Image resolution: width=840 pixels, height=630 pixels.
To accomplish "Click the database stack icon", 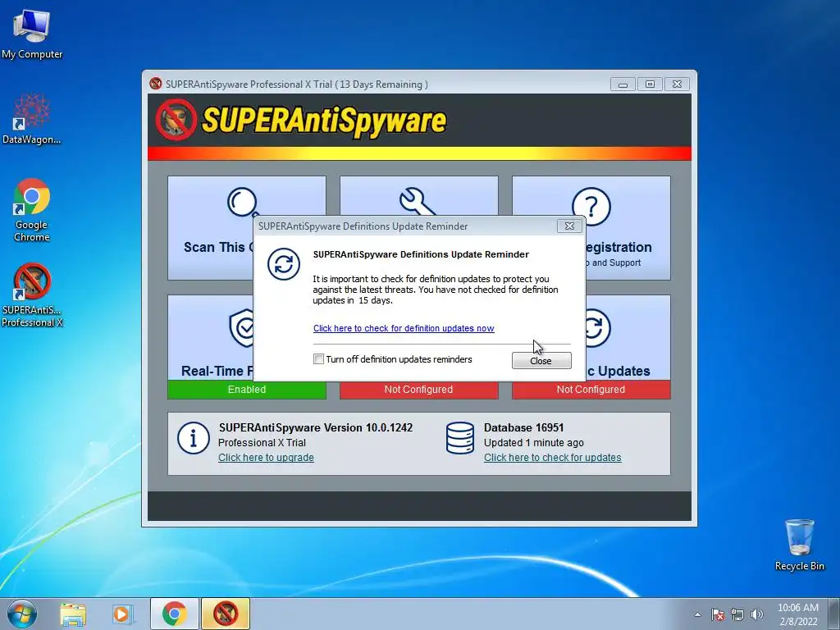I will click(x=459, y=438).
